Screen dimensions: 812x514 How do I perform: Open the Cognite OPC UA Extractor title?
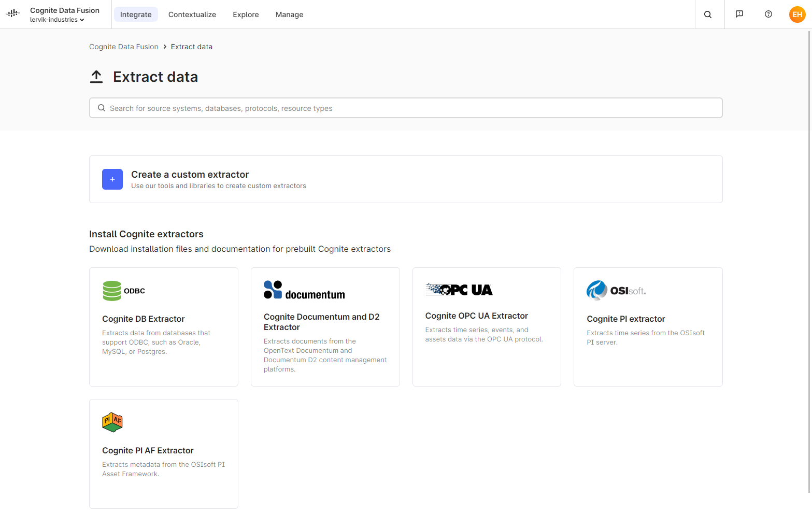coord(477,316)
